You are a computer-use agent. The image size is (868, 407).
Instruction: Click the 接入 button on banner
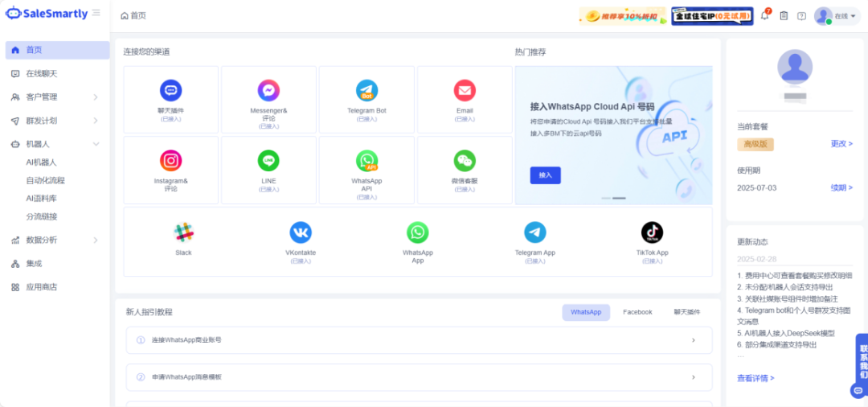click(x=545, y=175)
